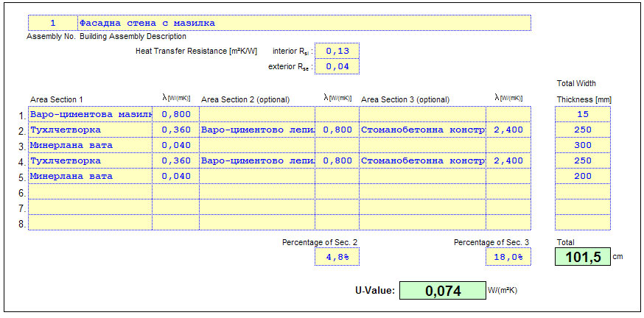Select row 4 Area Section 3 material cell

[x=422, y=160]
